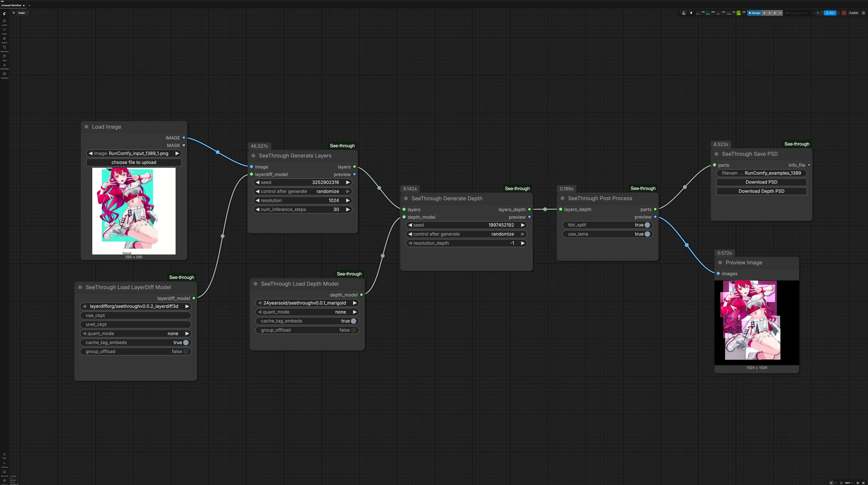Click the vae_ckpt text field
This screenshot has width=868, height=485.
click(x=136, y=315)
